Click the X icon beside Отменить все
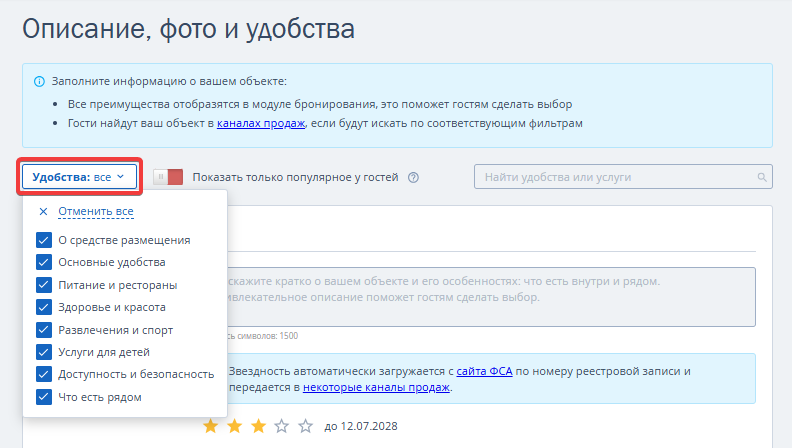This screenshot has width=792, height=448. click(x=43, y=212)
